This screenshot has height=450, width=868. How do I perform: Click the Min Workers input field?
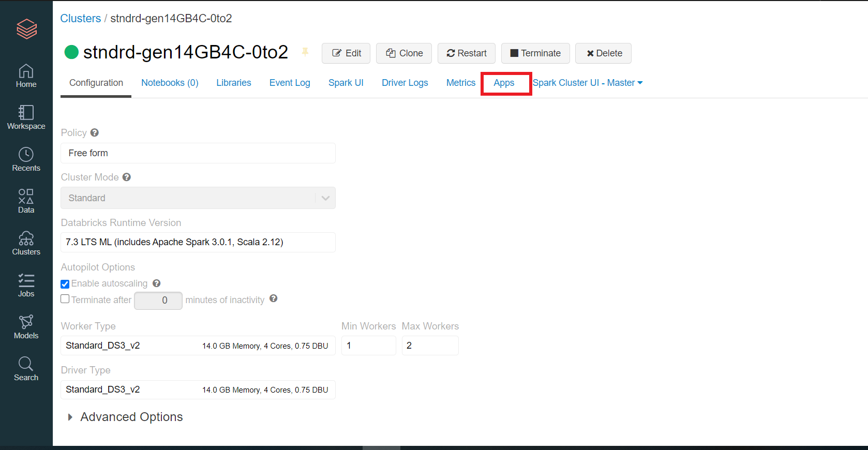coord(369,346)
